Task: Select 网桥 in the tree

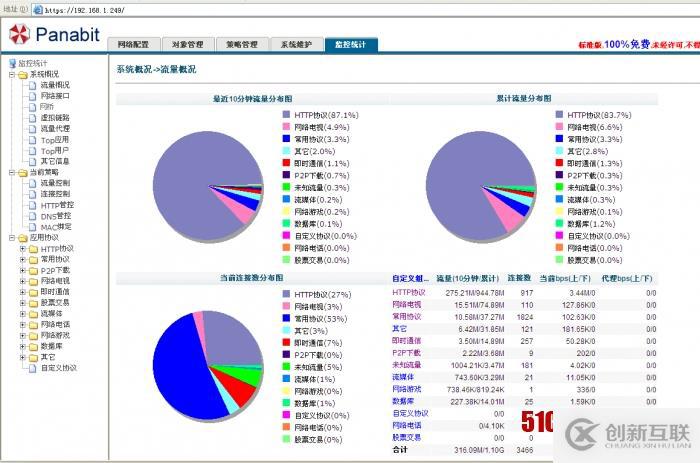Action: pos(47,107)
